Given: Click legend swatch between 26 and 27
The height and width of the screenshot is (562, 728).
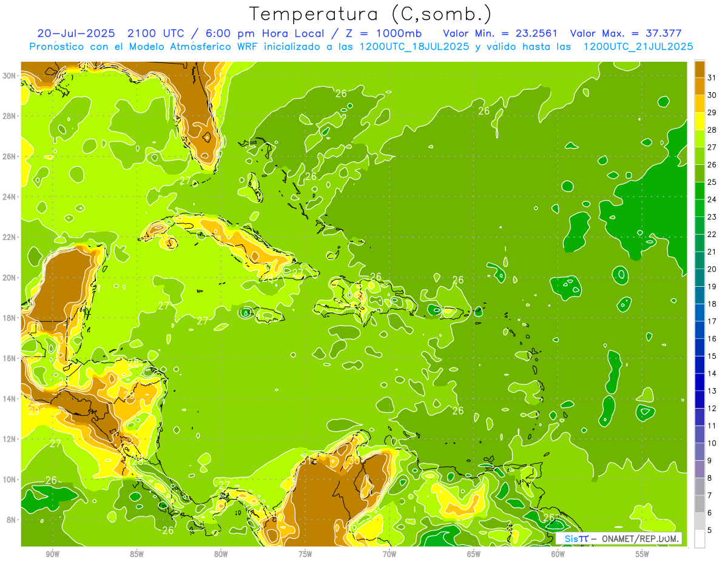Looking at the screenshot, I should click(x=699, y=155).
